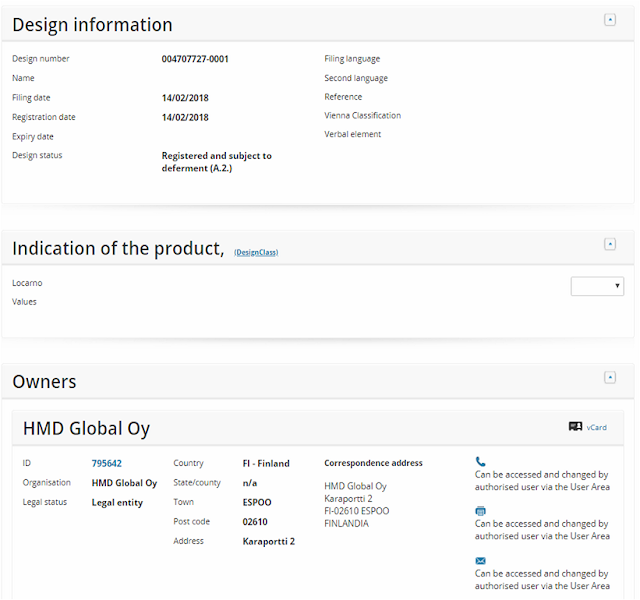Select the design status text value
Viewport: 640px width, 600px height.
point(216,162)
